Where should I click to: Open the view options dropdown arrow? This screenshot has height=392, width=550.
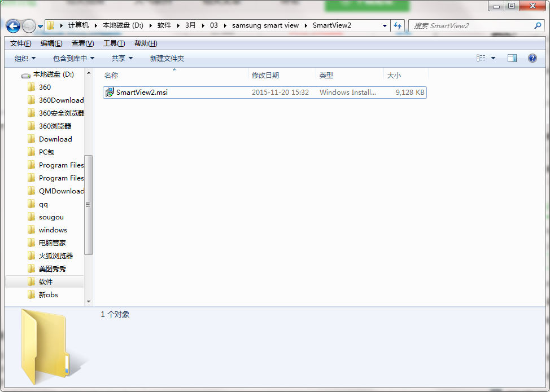click(x=493, y=58)
